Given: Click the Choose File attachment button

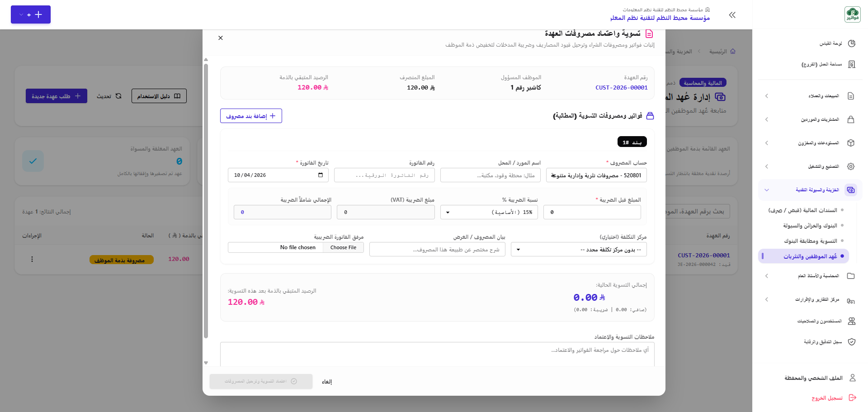Looking at the screenshot, I should pos(343,247).
